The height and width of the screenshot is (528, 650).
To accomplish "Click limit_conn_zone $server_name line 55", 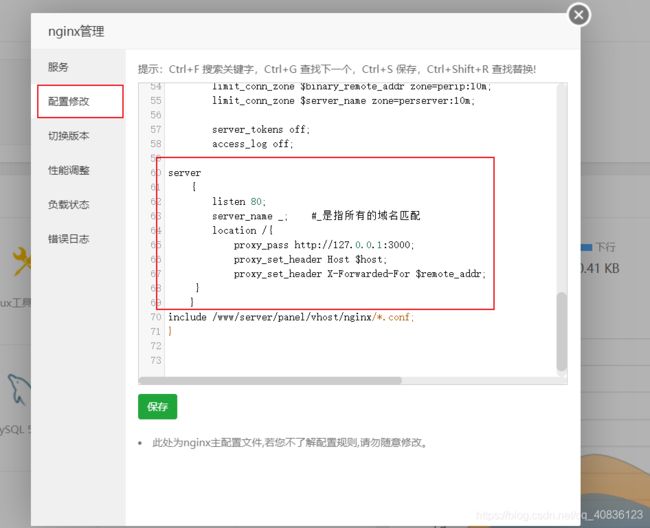I will click(x=343, y=101).
